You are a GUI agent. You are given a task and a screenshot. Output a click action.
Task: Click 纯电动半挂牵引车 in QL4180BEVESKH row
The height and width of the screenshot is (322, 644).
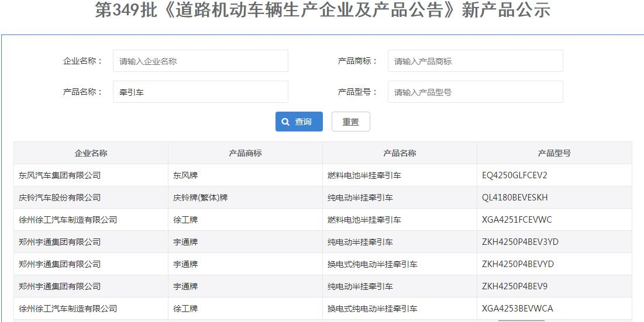click(360, 198)
